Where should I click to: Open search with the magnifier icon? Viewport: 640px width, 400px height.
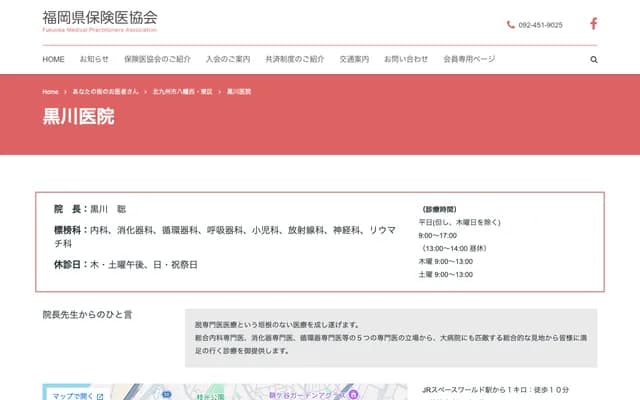coord(594,60)
